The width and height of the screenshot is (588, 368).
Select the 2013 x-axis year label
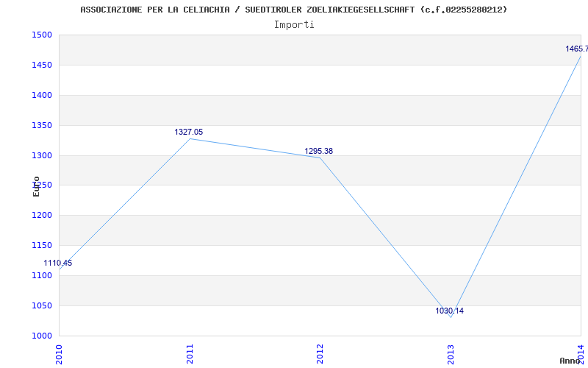tap(451, 354)
